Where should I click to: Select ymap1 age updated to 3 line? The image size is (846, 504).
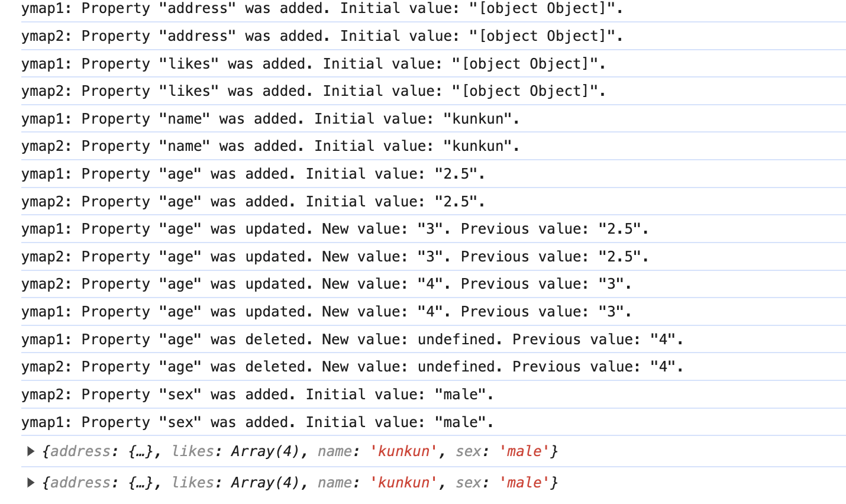click(x=335, y=229)
